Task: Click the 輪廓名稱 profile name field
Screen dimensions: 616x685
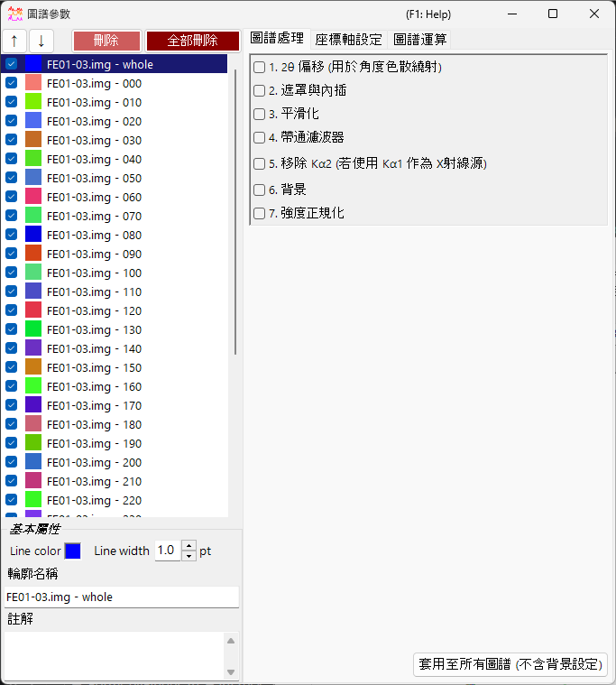Action: (122, 597)
